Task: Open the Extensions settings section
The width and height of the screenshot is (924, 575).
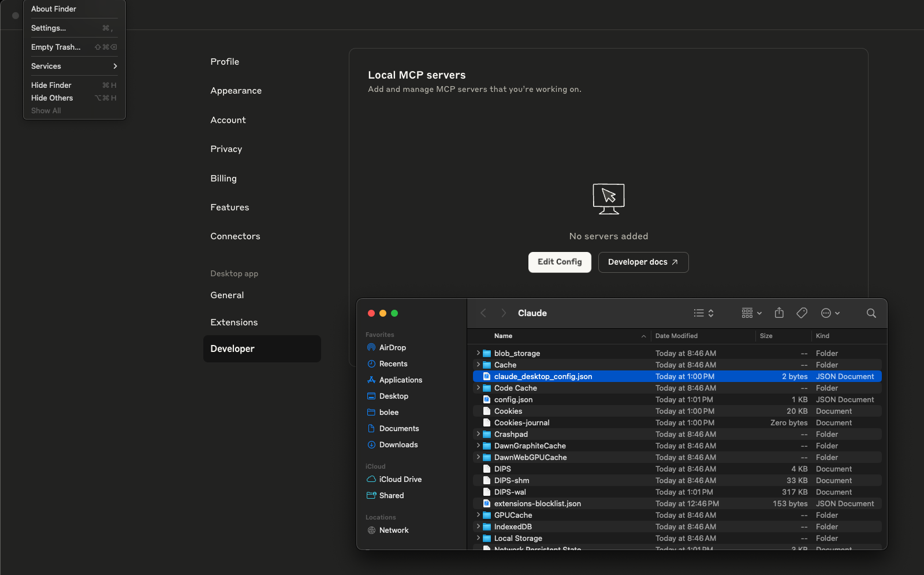Action: click(234, 322)
